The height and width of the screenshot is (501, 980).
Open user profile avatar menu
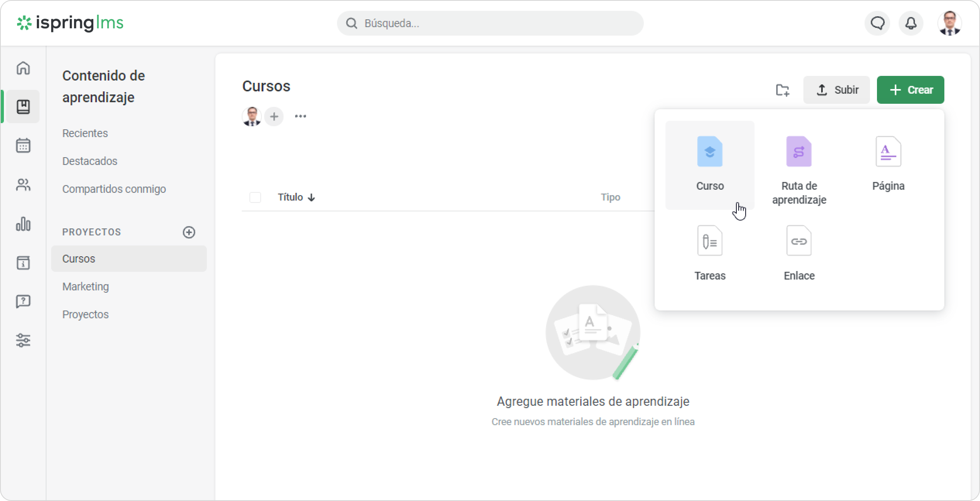(x=949, y=23)
